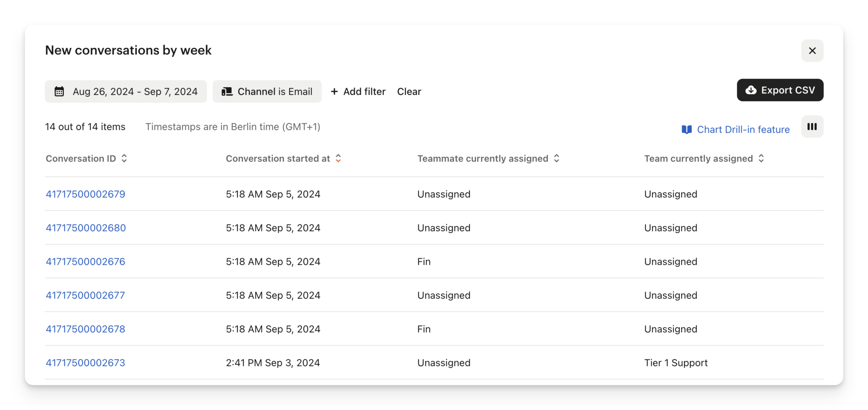The width and height of the screenshot is (868, 410).
Task: Open the column visibility settings icon
Action: click(x=812, y=127)
